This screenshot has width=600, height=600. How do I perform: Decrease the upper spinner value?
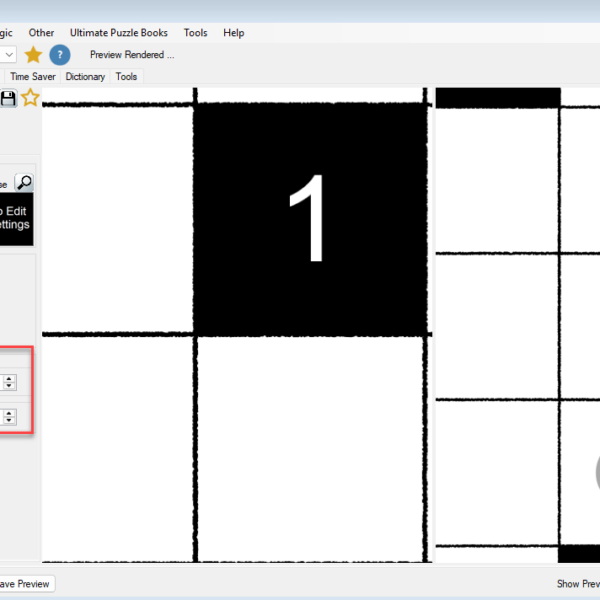pos(9,385)
